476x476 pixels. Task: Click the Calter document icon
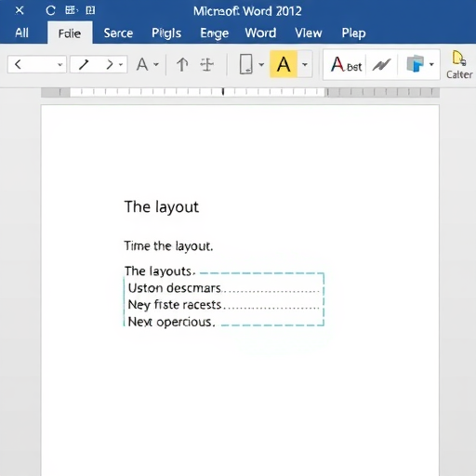(459, 64)
